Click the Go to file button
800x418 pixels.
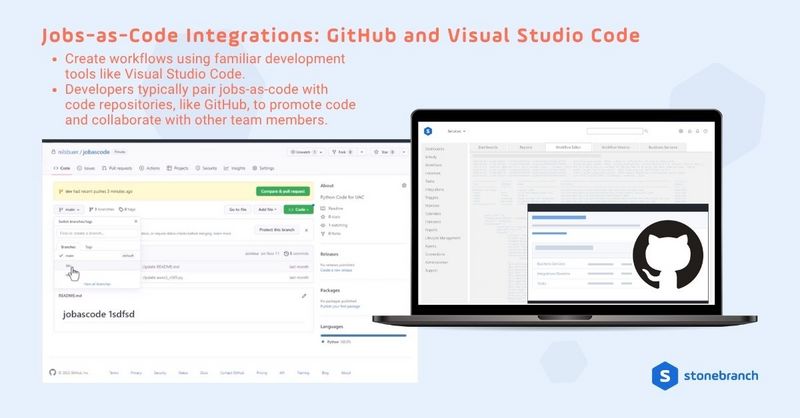tap(238, 209)
